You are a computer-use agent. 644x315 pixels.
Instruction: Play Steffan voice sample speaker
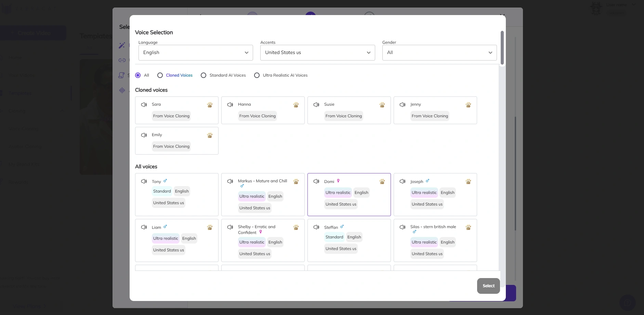[316, 227]
